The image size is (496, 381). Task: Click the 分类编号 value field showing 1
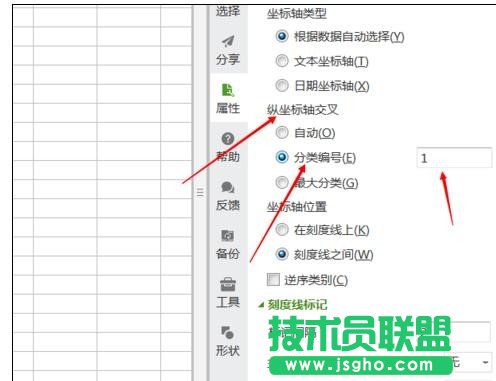[454, 158]
